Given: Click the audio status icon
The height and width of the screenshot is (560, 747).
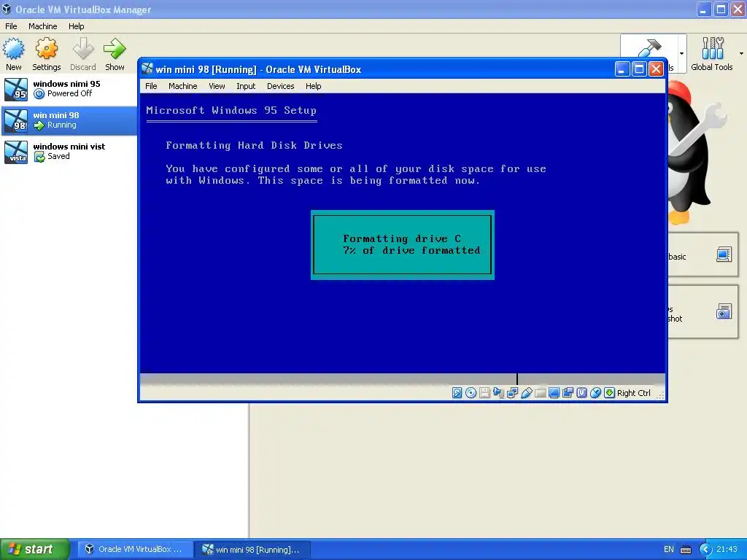Looking at the screenshot, I should point(498,393).
